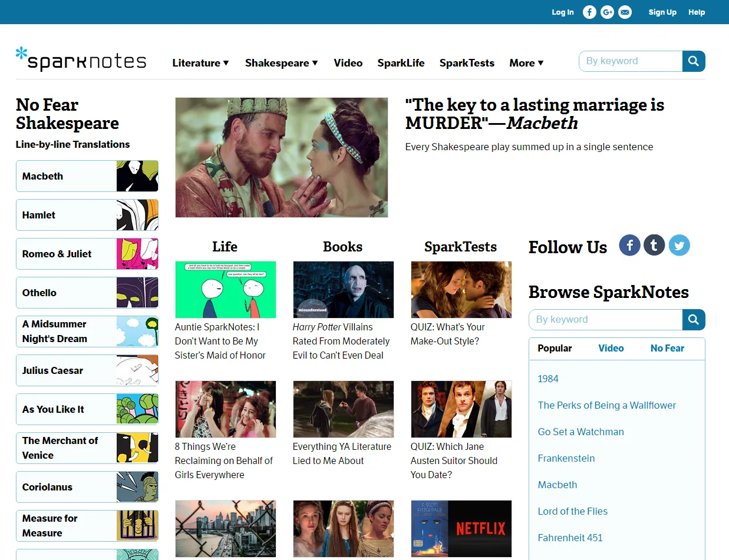This screenshot has height=560, width=729.
Task: Switch to the No Fear tab
Action: 667,348
